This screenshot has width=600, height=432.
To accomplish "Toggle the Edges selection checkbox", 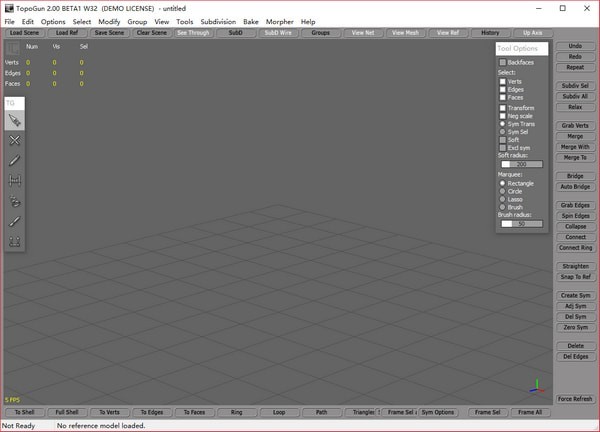I will tap(503, 89).
